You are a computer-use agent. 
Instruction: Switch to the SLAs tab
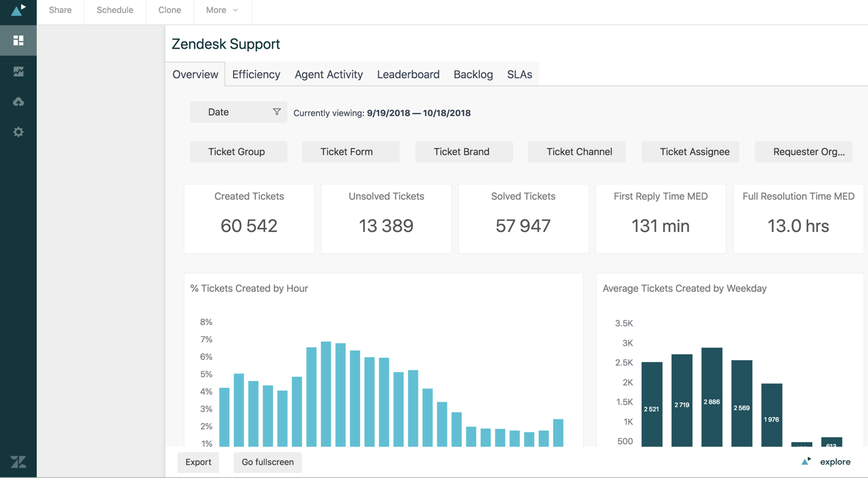[x=519, y=74]
